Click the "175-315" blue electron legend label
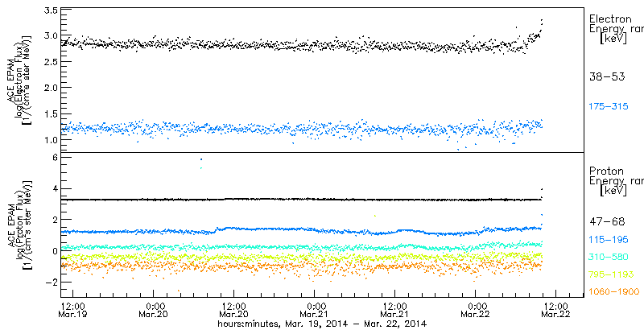The height and width of the screenshot is (330, 644). click(609, 107)
